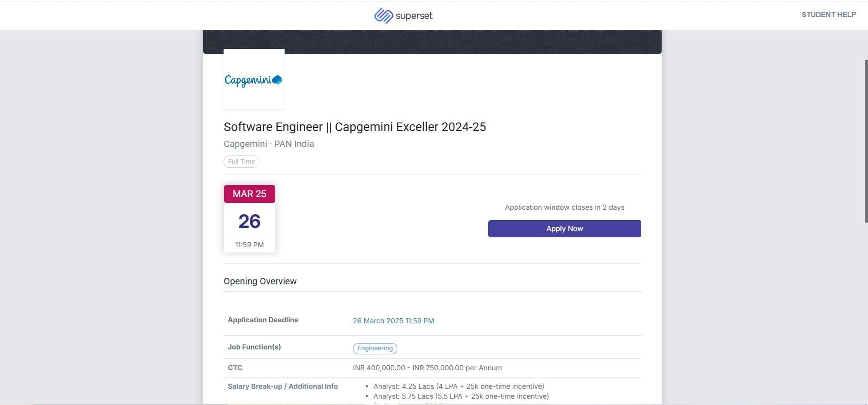Click the date number 26 on calendar card
The width and height of the screenshot is (868, 405).
pyautogui.click(x=249, y=221)
